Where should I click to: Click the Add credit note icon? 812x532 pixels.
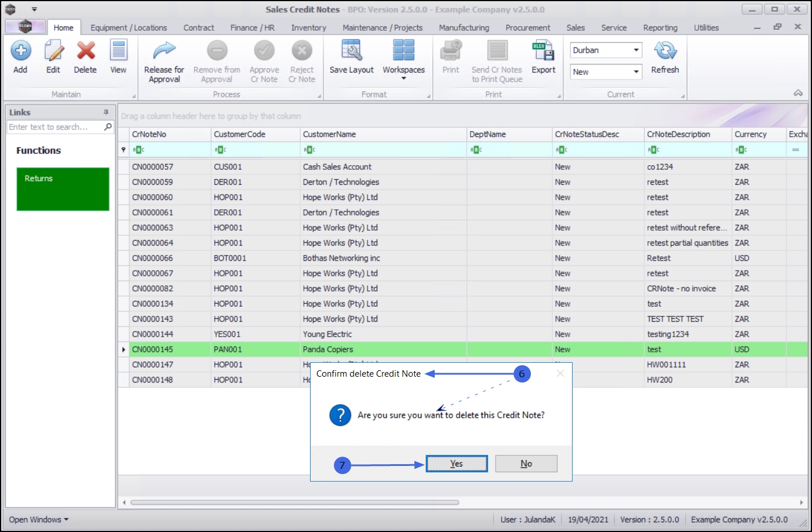click(x=21, y=52)
